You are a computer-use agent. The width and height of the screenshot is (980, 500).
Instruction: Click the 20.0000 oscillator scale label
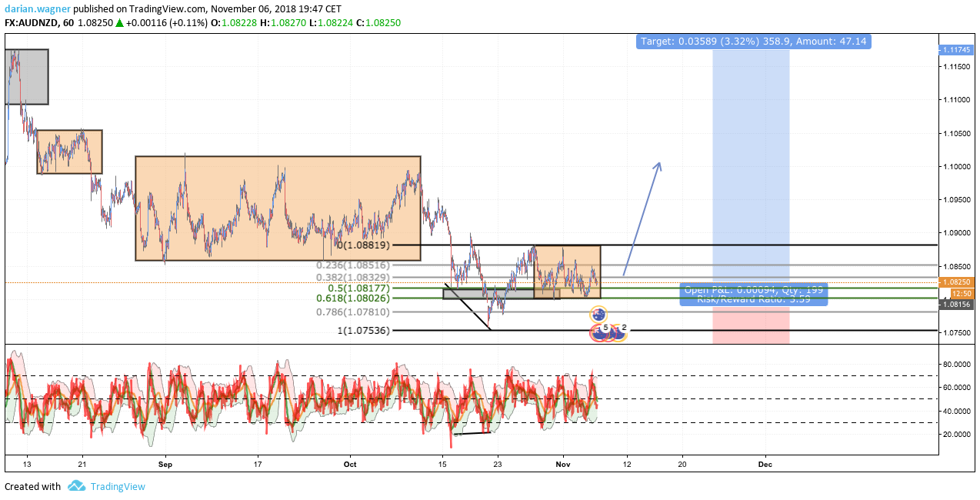(958, 435)
